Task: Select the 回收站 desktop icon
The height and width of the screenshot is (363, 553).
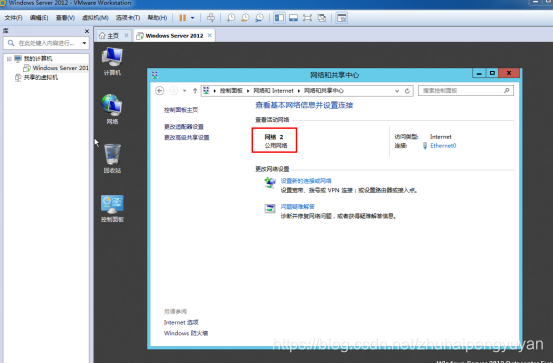Action: (x=112, y=158)
